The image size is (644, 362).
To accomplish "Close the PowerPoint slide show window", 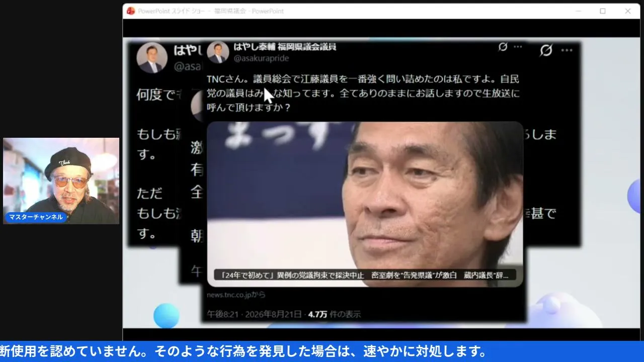I will (628, 11).
